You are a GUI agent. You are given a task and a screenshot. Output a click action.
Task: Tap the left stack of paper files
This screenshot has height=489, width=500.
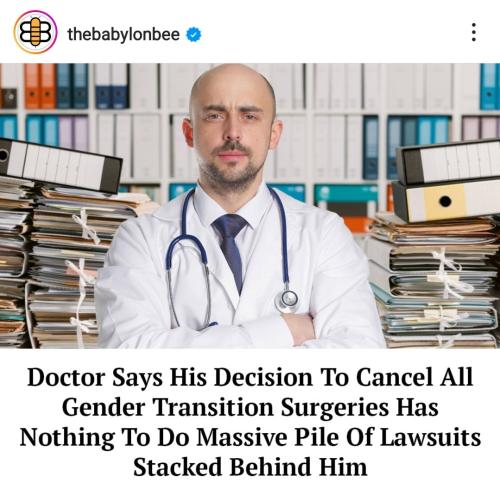click(57, 263)
